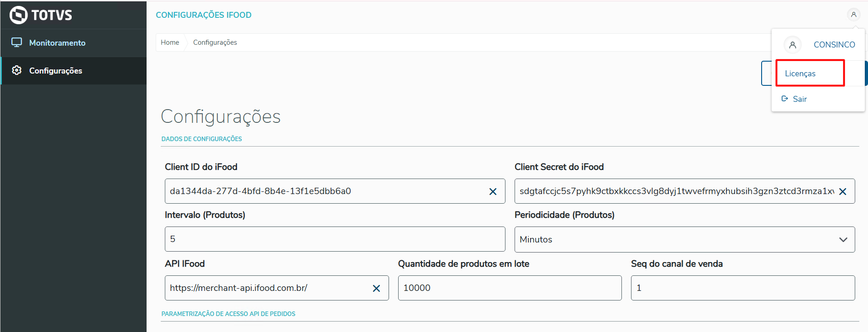Open Monitoramento in the sidebar
The height and width of the screenshot is (332, 868).
click(x=57, y=43)
